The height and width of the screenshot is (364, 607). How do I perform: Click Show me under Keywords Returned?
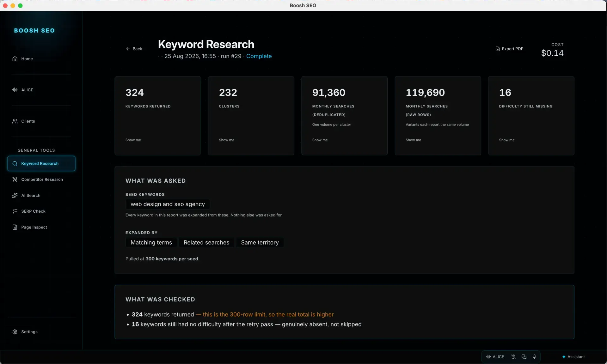coord(133,140)
